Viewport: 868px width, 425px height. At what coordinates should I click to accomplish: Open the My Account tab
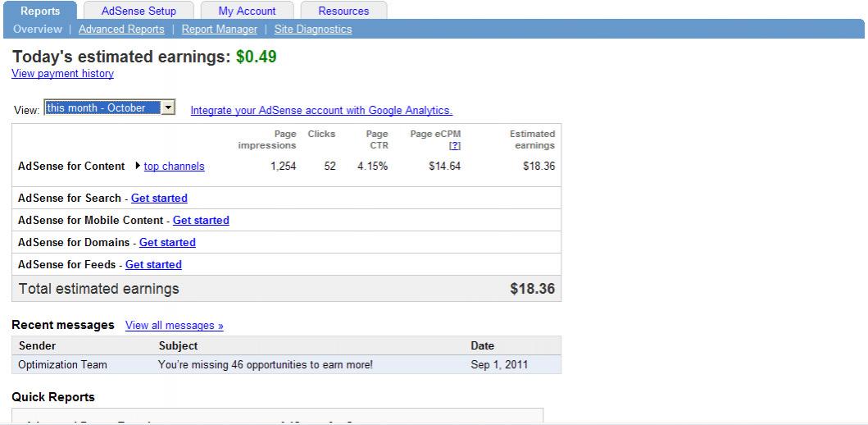click(x=247, y=11)
